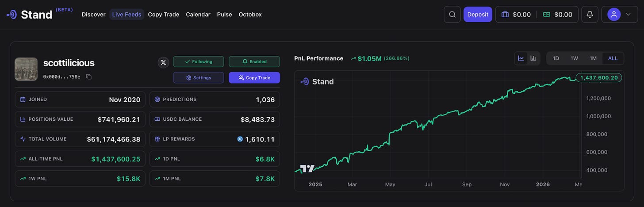644x207 pixels.
Task: Open Octobox navigation item
Action: tap(250, 15)
